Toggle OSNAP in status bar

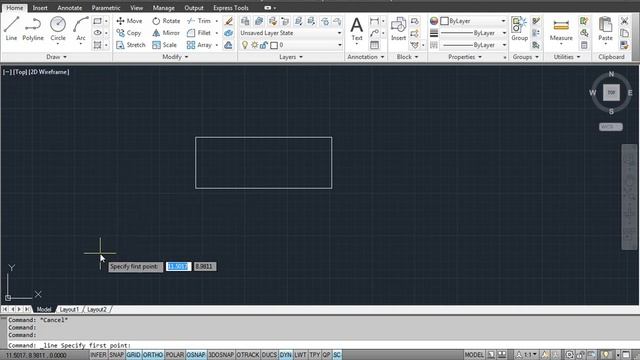tap(196, 355)
